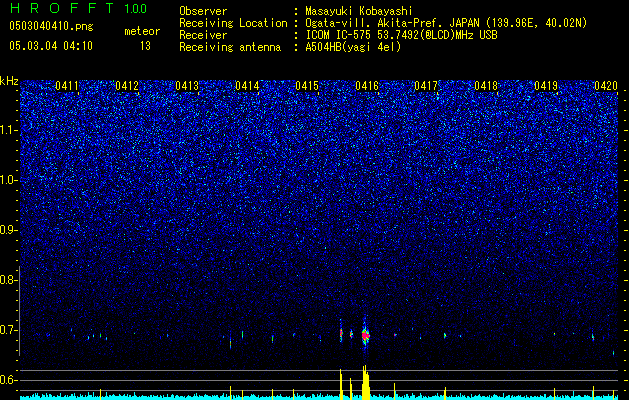Click the 0414 time marker
This screenshot has width=629, height=400.
click(247, 86)
